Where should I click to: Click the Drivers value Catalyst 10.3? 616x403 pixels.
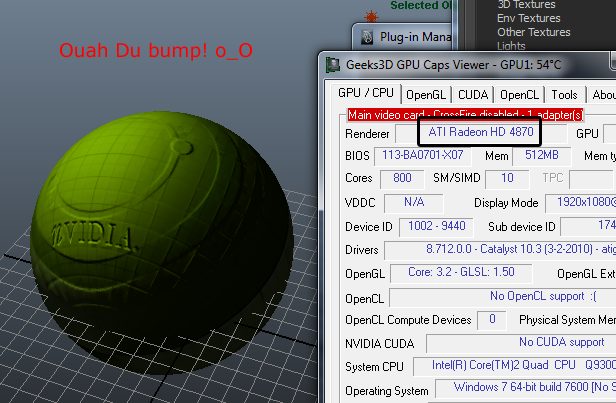pos(500,250)
